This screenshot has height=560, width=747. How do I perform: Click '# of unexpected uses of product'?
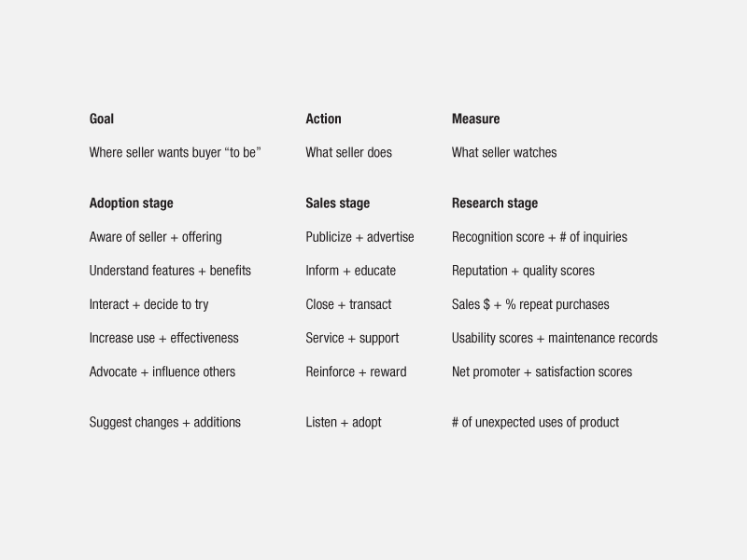pyautogui.click(x=535, y=423)
